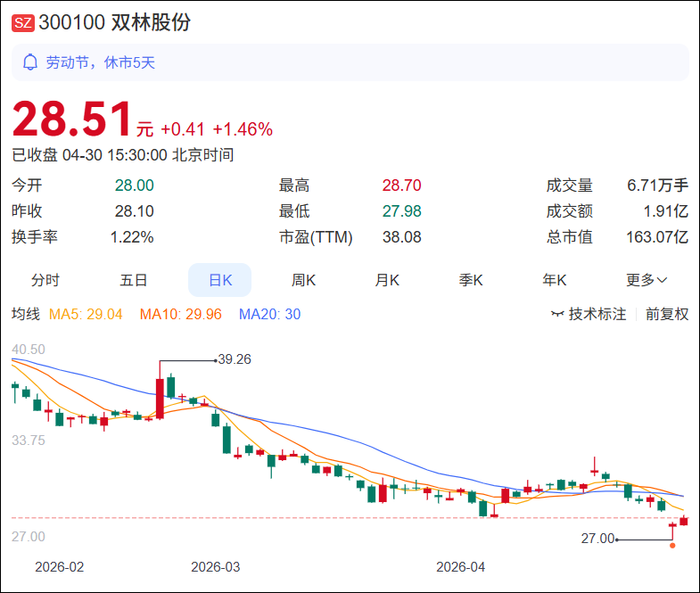Click the +1.46% change percentage
The height and width of the screenshot is (593, 700).
tap(243, 129)
